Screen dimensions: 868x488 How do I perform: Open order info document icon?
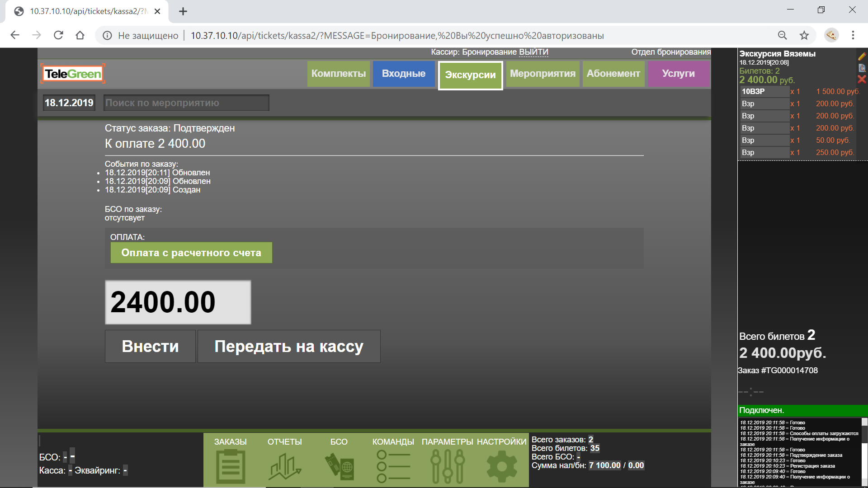click(x=862, y=68)
